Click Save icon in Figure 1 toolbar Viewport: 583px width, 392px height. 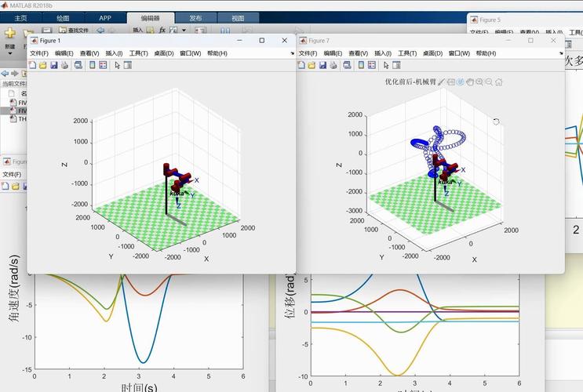point(54,65)
